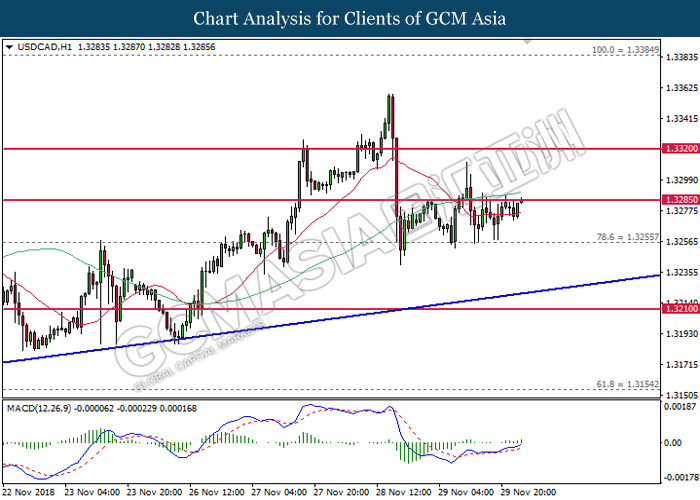The height and width of the screenshot is (500, 700).
Task: Click the 0.00 MACD scale value
Action: 673,443
